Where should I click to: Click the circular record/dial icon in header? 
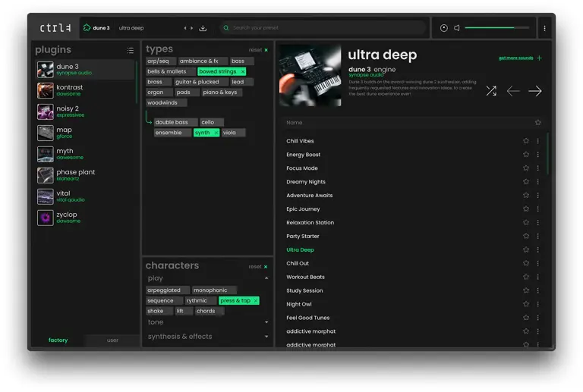click(443, 28)
